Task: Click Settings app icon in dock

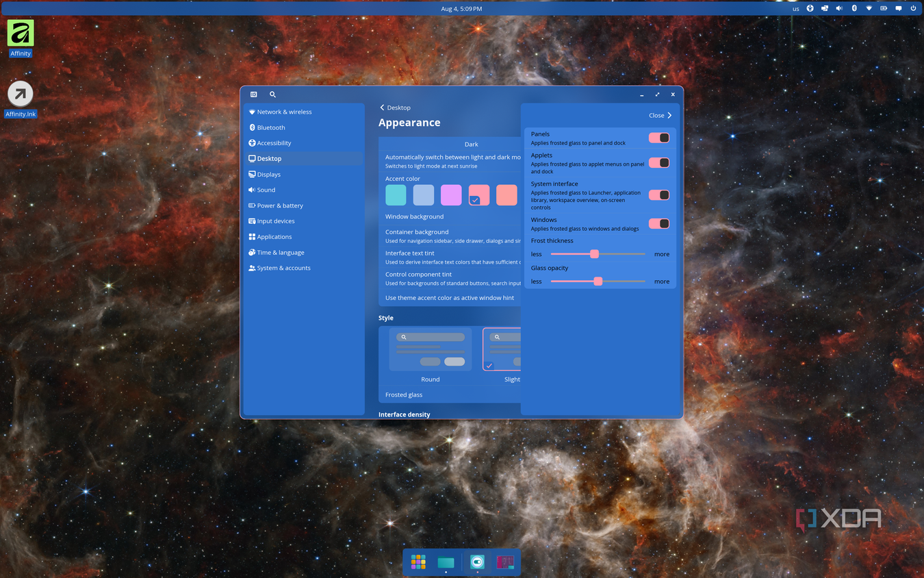Action: [477, 562]
